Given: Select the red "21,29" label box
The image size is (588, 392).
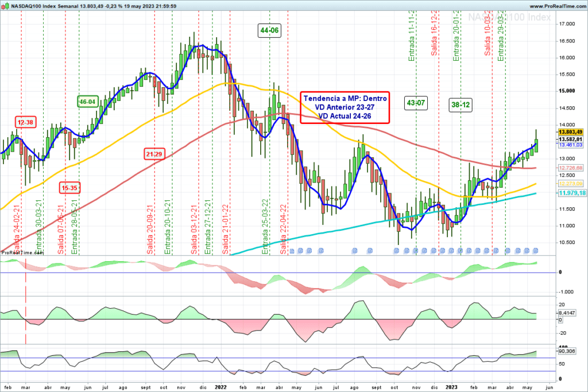Looking at the screenshot, I should tap(154, 154).
